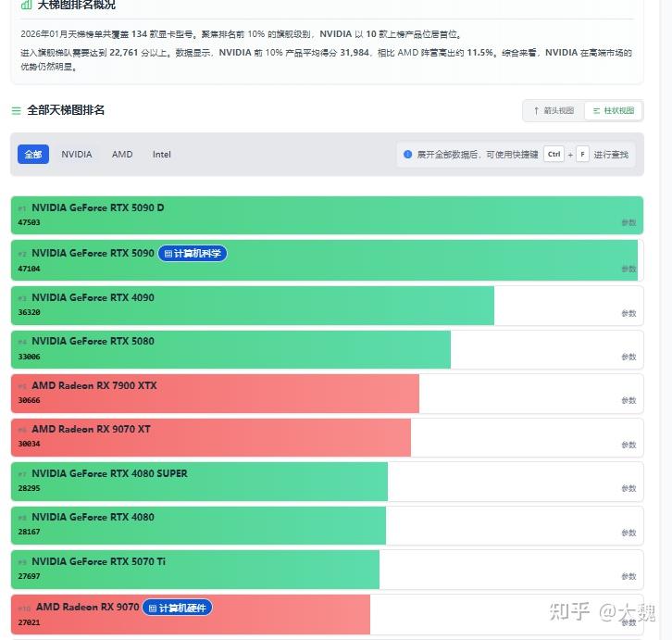Viewport: 672px width, 640px height.
Task: Select AMD Radeon RX 9070 title
Action: (x=87, y=607)
